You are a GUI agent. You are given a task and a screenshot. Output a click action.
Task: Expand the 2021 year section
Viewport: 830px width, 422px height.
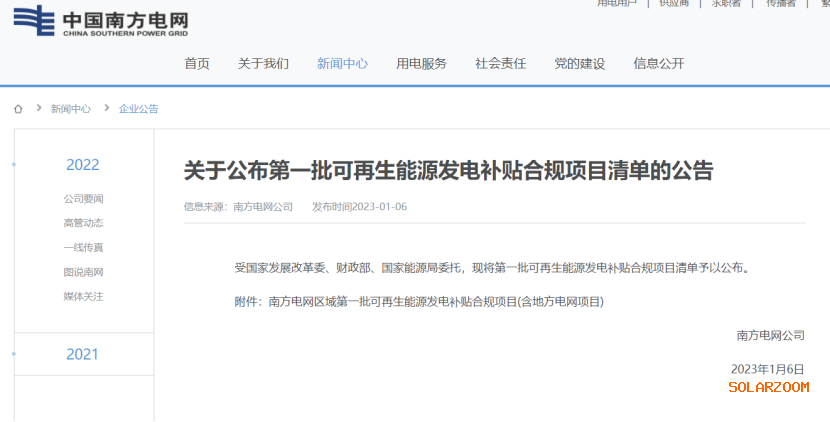[83, 354]
